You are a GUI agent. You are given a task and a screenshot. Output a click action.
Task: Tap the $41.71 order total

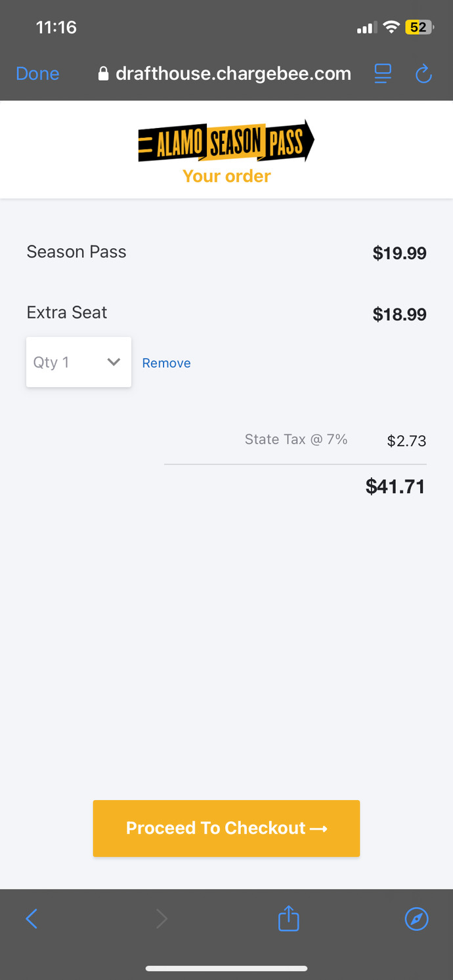(x=395, y=486)
